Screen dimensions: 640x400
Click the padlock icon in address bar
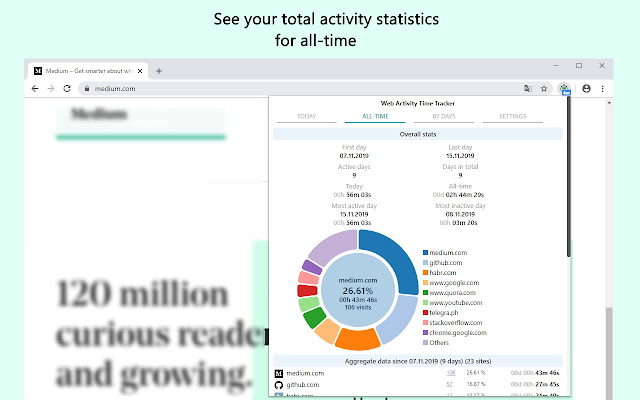click(x=87, y=89)
